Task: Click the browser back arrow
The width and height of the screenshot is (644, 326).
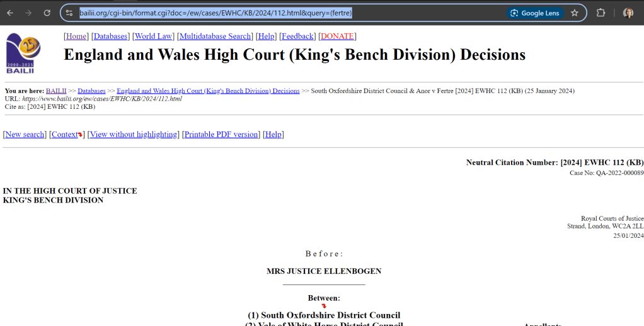Action: click(x=10, y=13)
